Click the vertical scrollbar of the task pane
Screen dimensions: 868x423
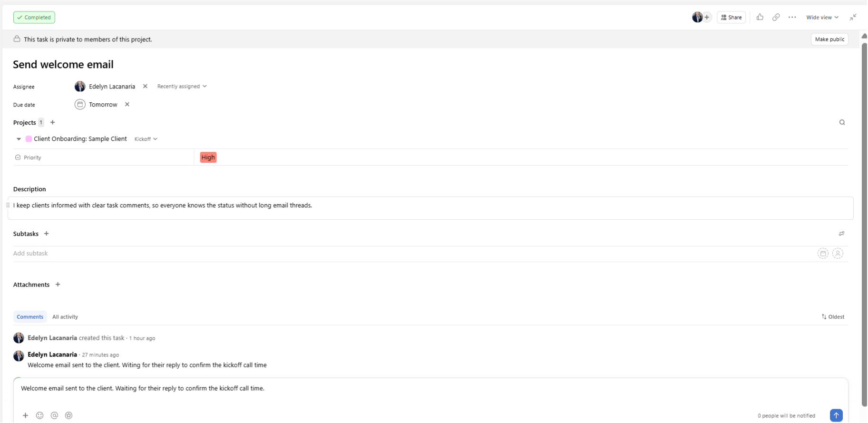pyautogui.click(x=864, y=224)
